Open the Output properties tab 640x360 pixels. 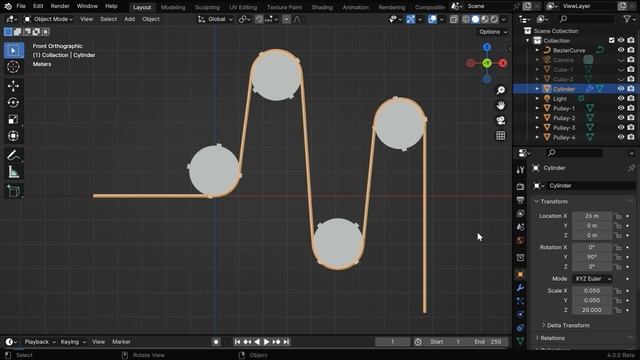point(520,200)
